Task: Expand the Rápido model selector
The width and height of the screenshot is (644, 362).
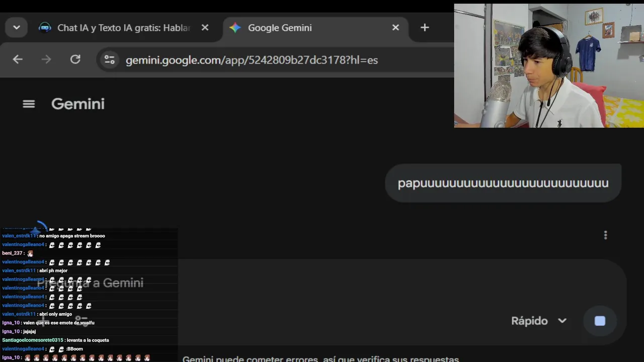Action: (x=539, y=321)
